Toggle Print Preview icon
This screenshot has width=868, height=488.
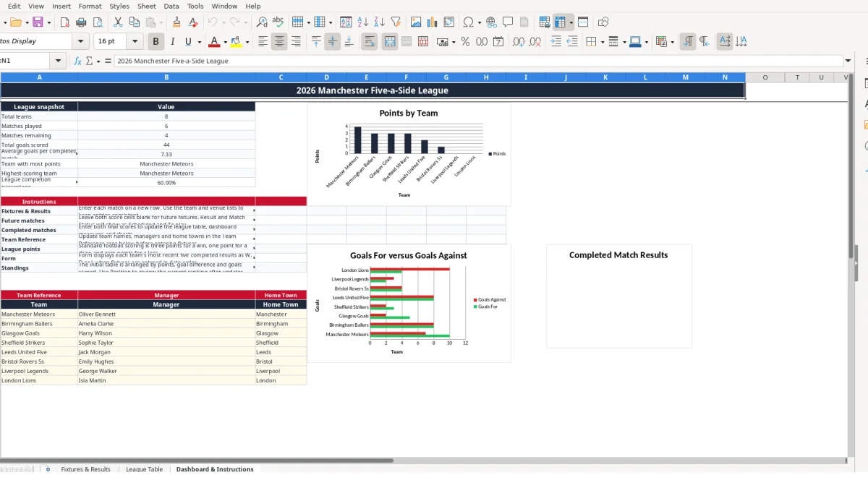[97, 22]
